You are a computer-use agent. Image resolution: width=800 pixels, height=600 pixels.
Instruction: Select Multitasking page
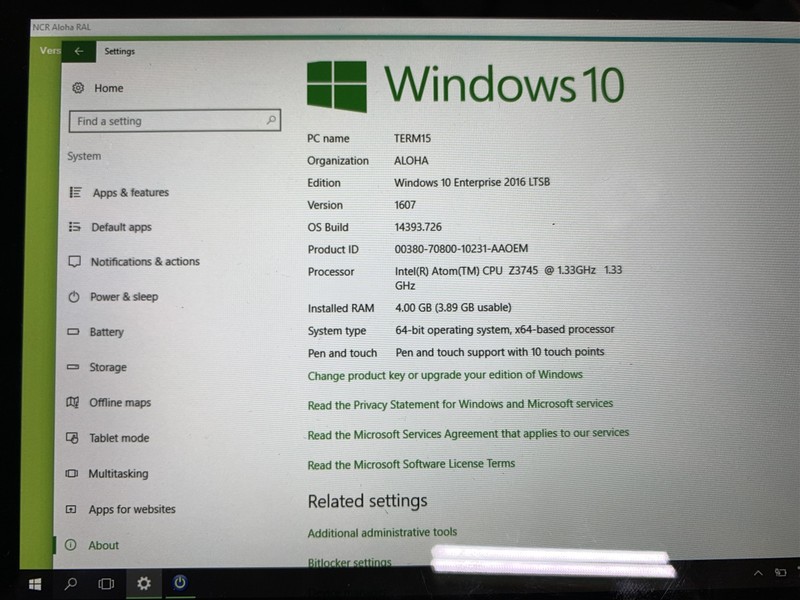pyautogui.click(x=118, y=474)
